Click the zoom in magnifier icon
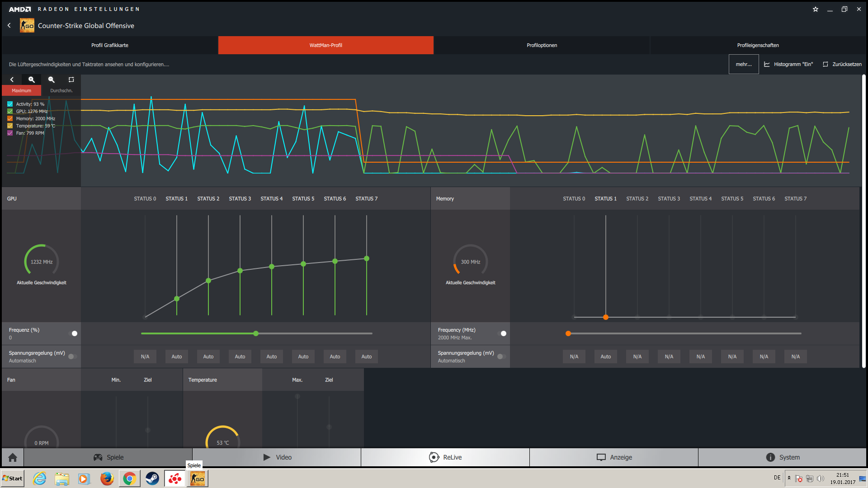The width and height of the screenshot is (868, 488). tap(32, 80)
